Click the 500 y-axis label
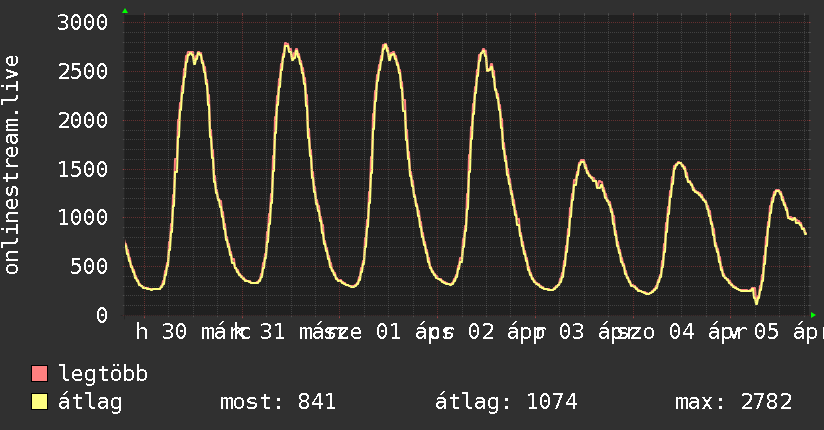 point(89,266)
